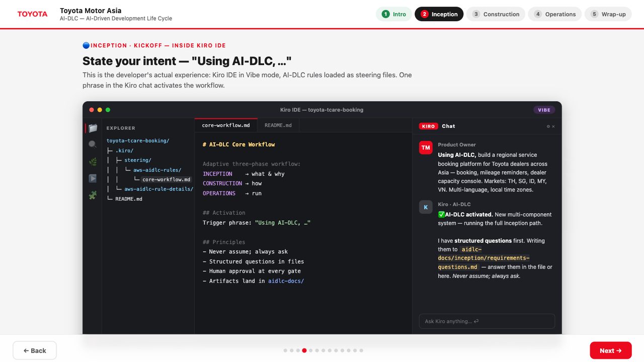This screenshot has width=644, height=362.
Task: Open the Search magnifier in IDE sidebar
Action: (93, 145)
